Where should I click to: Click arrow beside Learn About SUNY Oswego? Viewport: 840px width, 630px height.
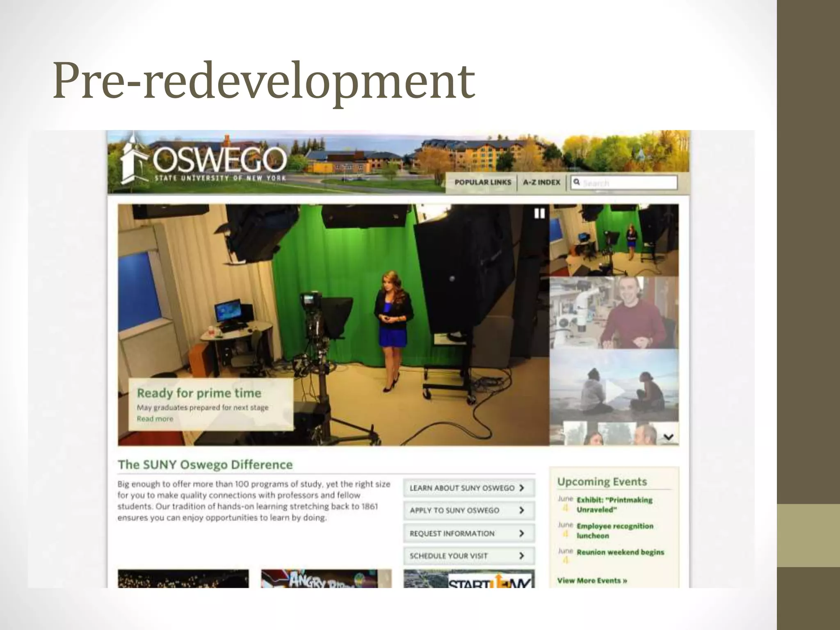click(x=522, y=488)
